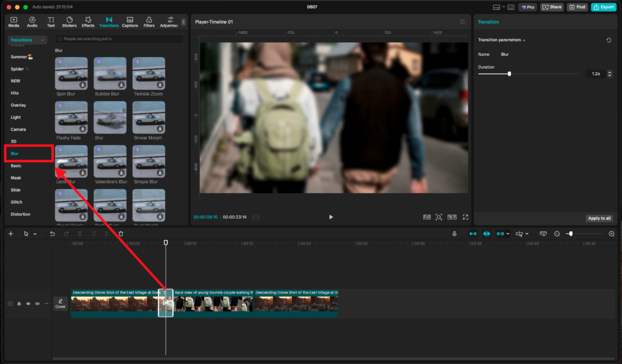
Task: Click the Full quality preview icon
Action: pos(427,217)
